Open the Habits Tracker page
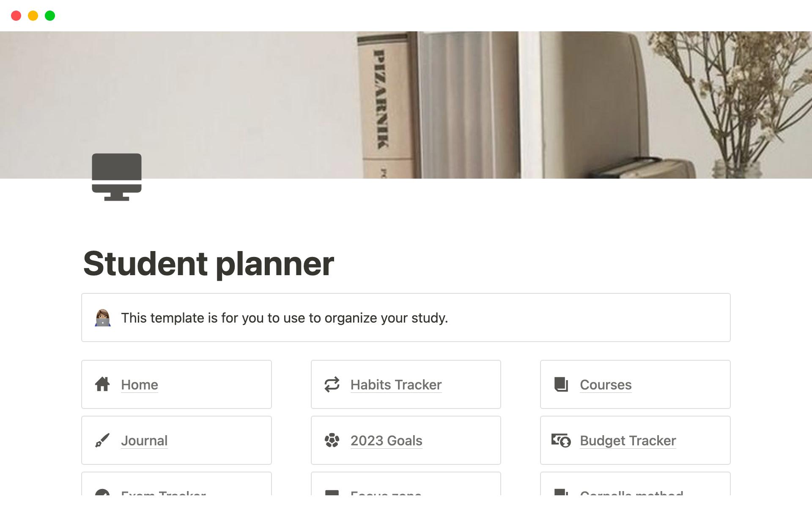The image size is (812, 508). [396, 385]
